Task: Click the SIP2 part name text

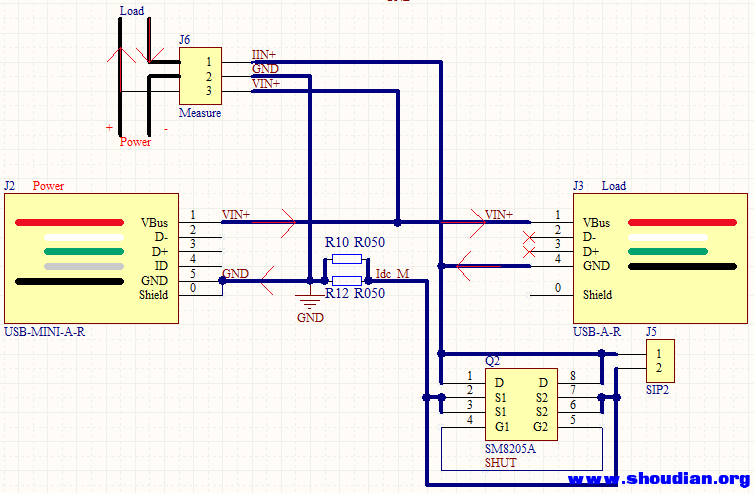Action: 657,390
